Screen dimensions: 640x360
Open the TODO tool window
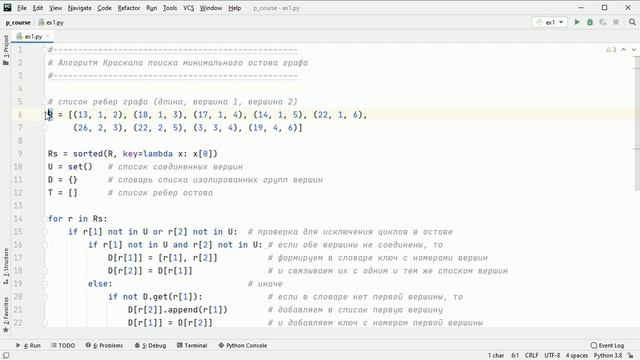tap(63, 345)
